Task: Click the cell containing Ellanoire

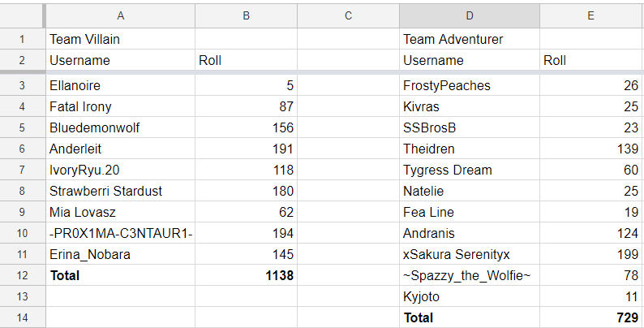Action: click(120, 85)
